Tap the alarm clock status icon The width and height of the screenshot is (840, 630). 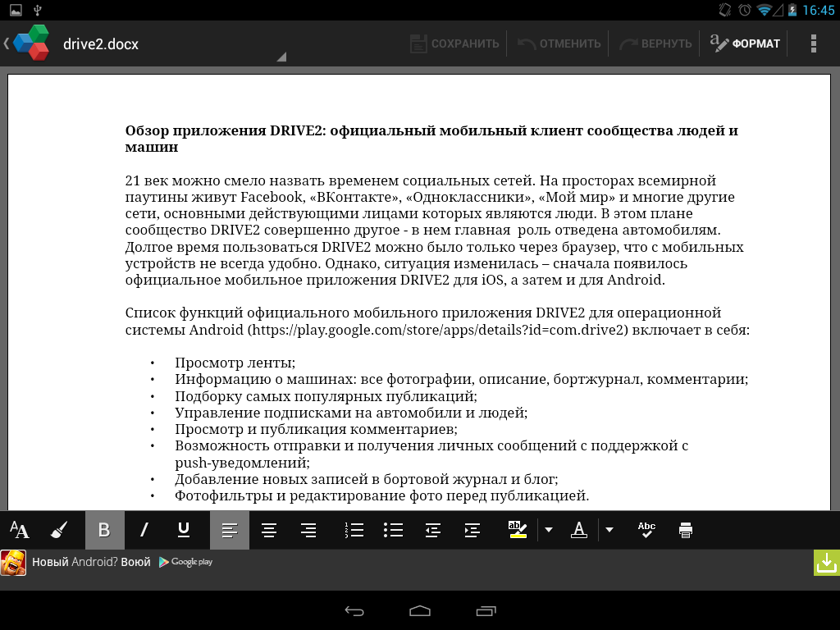[745, 10]
